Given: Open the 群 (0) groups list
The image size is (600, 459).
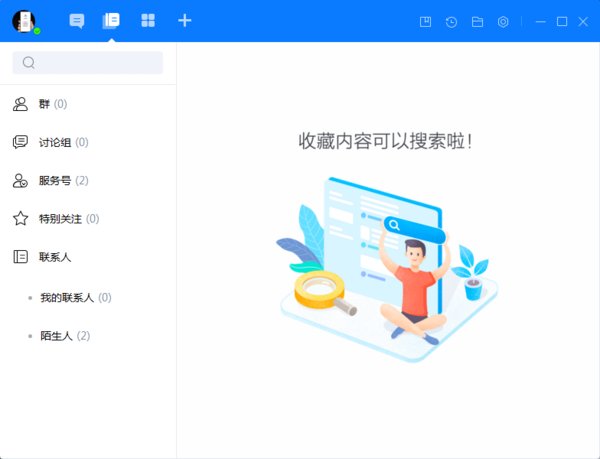Looking at the screenshot, I should point(88,104).
